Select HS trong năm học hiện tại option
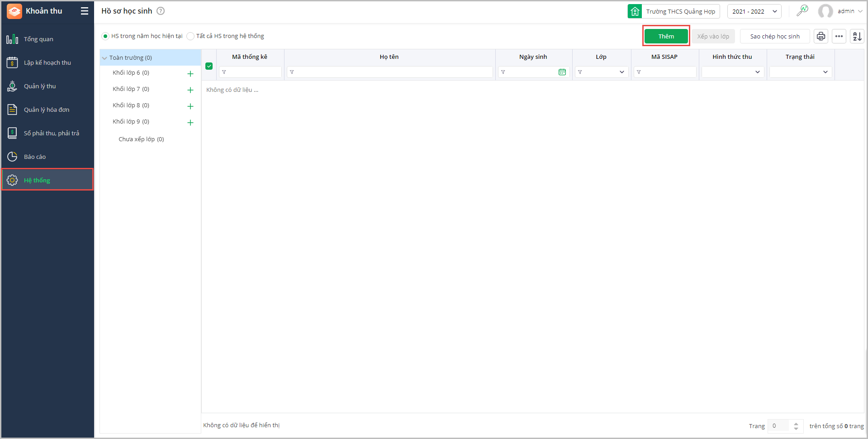The height and width of the screenshot is (439, 868). point(105,36)
